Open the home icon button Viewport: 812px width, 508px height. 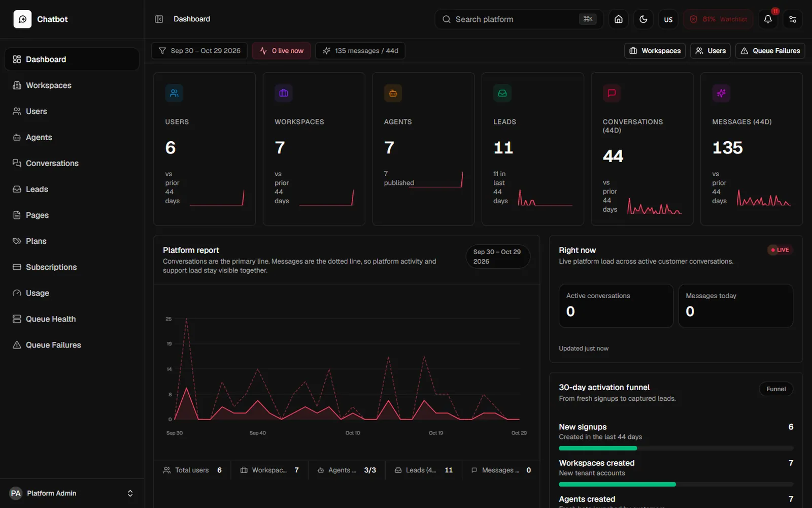(x=618, y=19)
